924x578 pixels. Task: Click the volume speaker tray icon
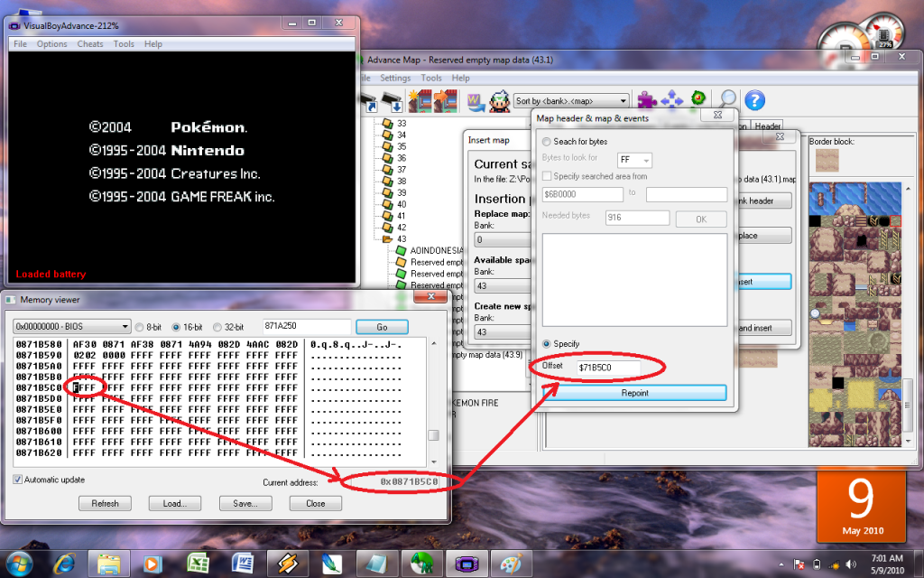pyautogui.click(x=850, y=565)
